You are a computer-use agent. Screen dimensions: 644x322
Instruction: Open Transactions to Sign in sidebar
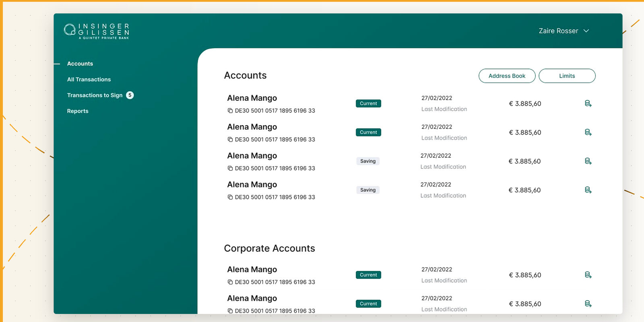pyautogui.click(x=95, y=95)
